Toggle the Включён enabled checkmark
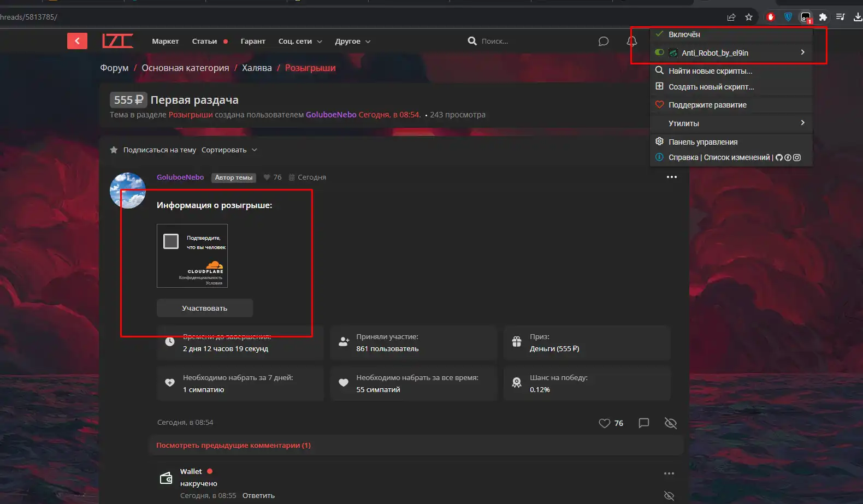The width and height of the screenshot is (863, 504). [659, 34]
